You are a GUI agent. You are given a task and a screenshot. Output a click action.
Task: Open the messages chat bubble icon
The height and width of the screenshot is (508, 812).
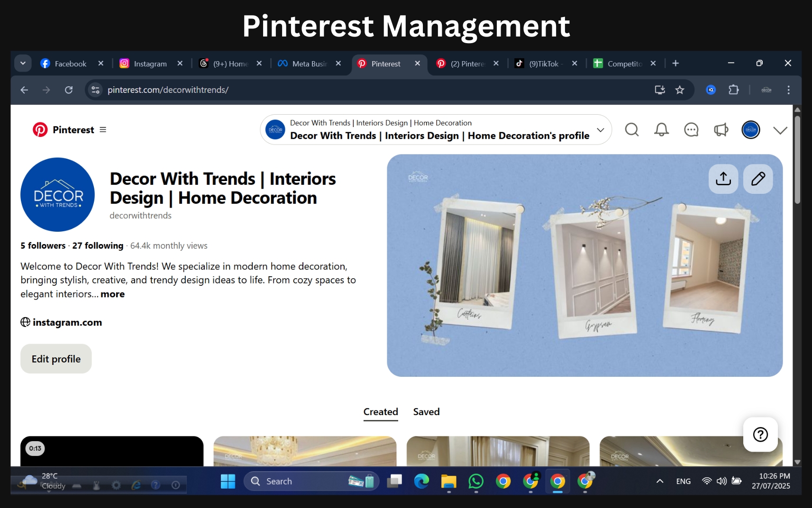691,130
